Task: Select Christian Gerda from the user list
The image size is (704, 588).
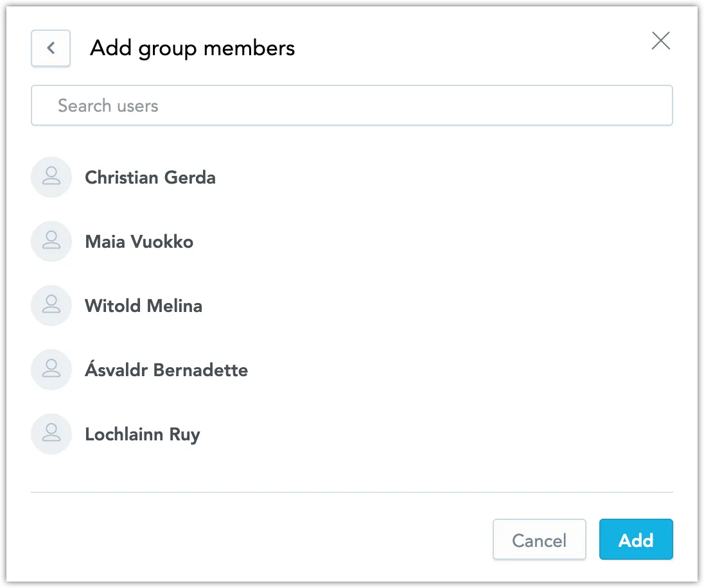Action: click(150, 177)
